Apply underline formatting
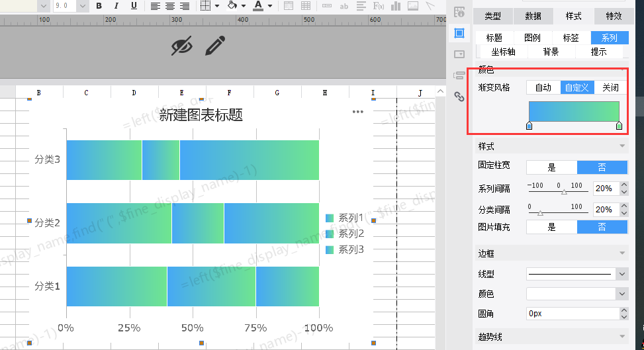 pos(134,6)
